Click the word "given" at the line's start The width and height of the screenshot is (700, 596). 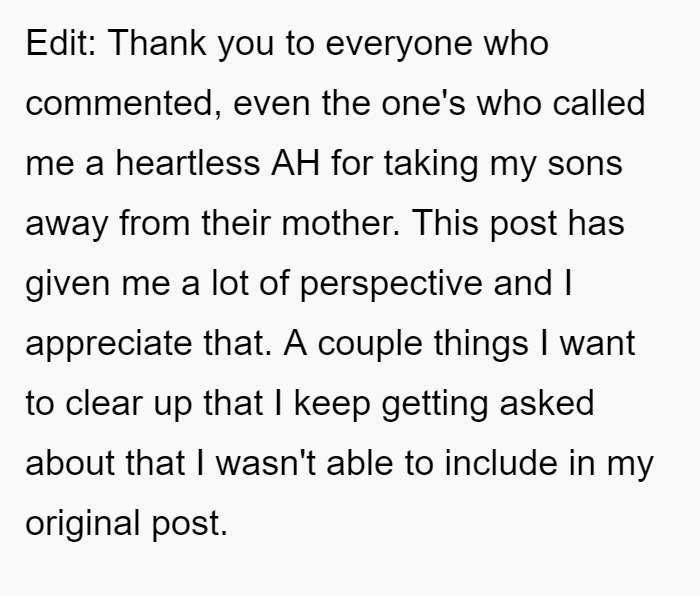pos(67,285)
